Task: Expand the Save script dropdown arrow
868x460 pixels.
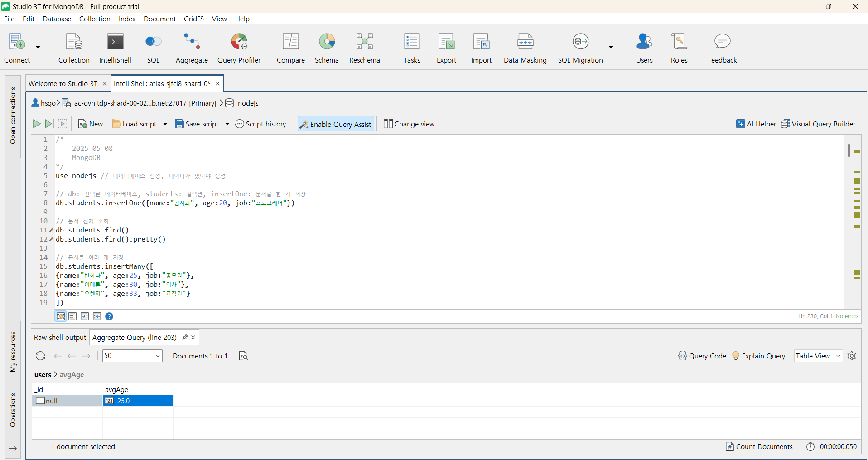Action: point(227,124)
